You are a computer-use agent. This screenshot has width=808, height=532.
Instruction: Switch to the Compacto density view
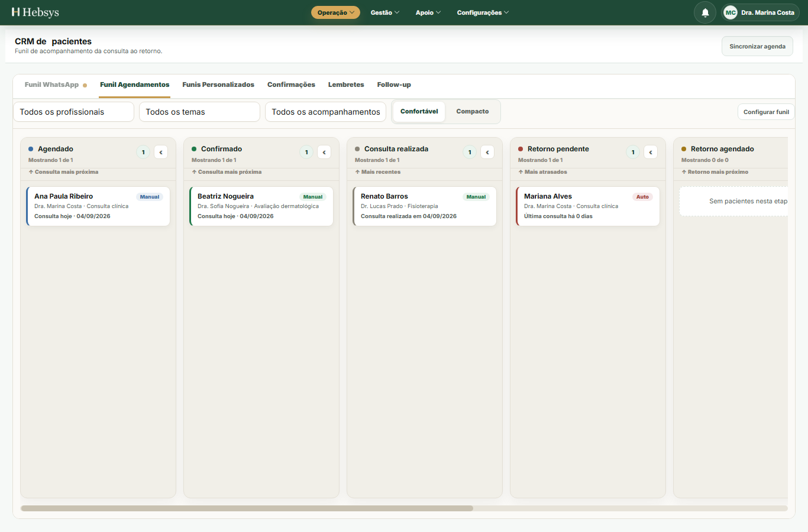[473, 112]
